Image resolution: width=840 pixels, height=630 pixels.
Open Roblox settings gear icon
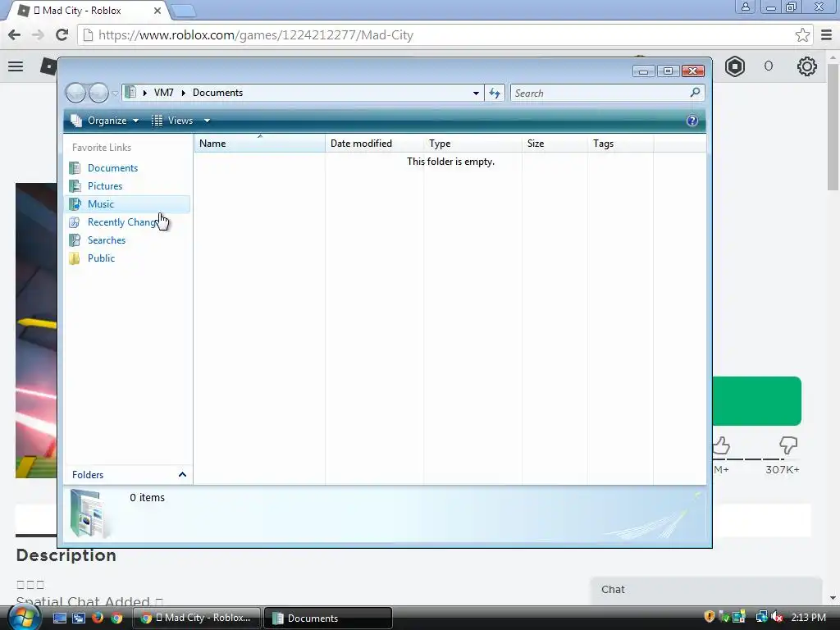807,66
